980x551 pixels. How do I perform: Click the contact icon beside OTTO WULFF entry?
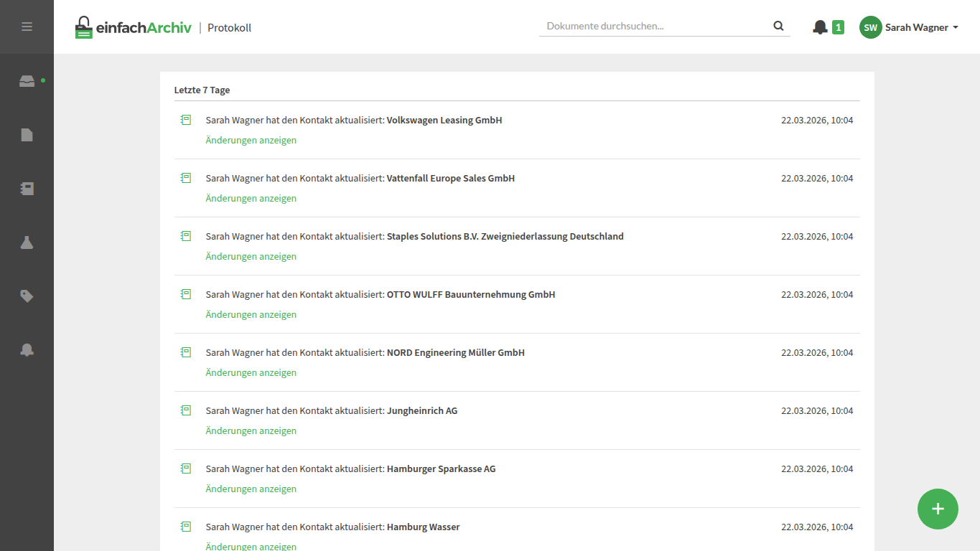[186, 294]
